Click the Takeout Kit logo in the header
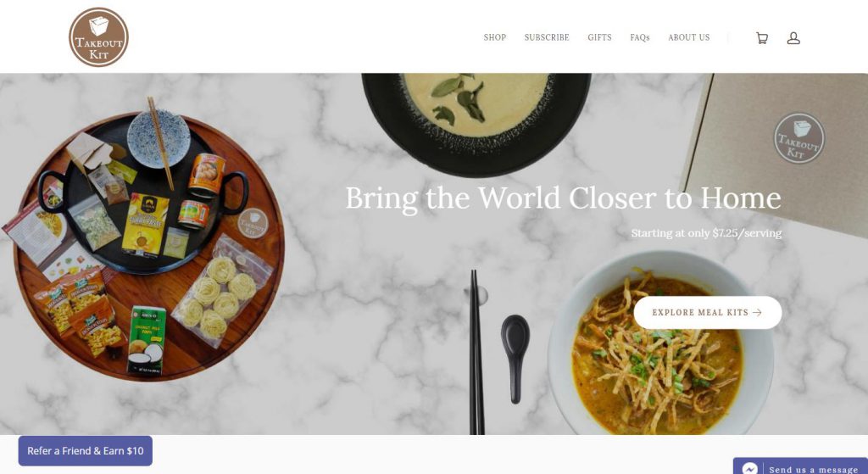 pos(98,37)
